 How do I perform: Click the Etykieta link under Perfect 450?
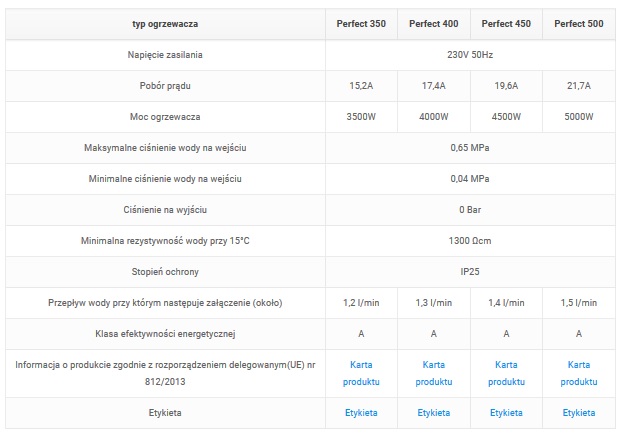(x=506, y=412)
